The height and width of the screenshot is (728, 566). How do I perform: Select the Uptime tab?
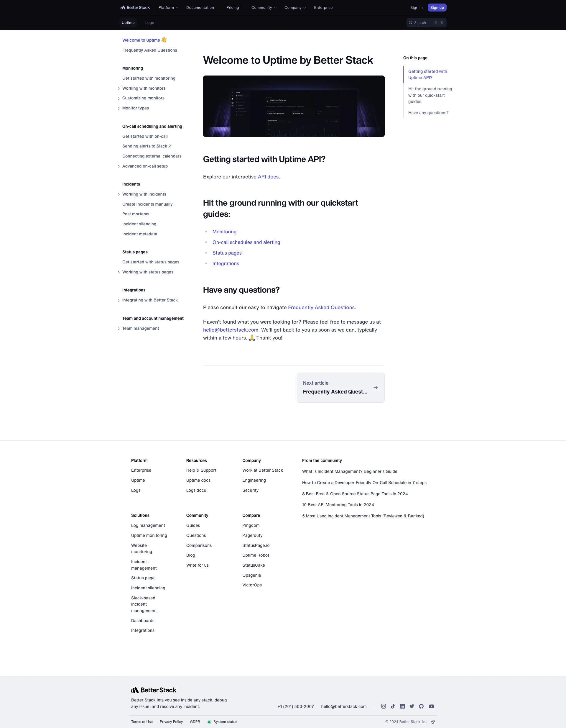[128, 22]
